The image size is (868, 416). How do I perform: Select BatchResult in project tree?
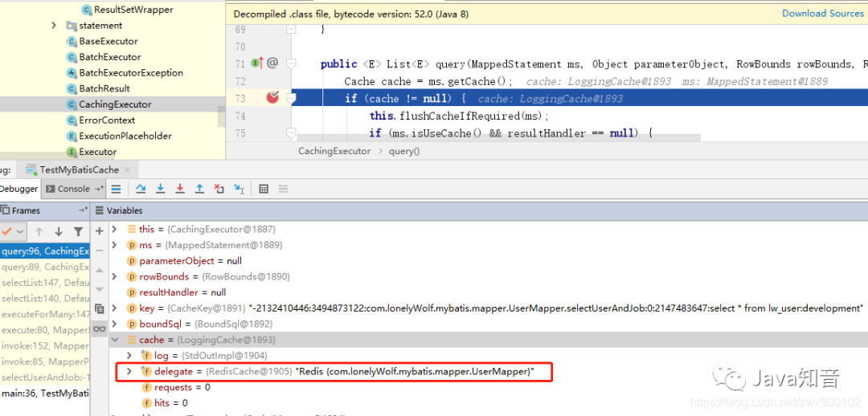(104, 88)
